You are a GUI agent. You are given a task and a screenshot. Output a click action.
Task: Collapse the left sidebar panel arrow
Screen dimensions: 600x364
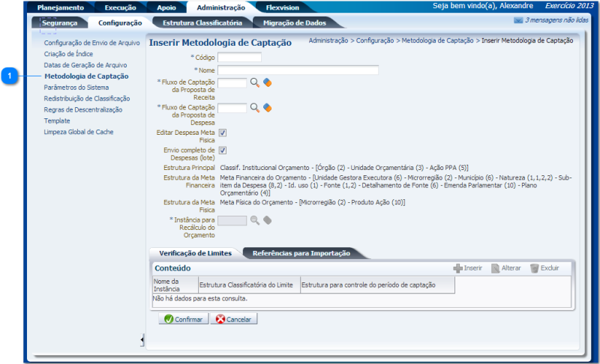(142, 341)
